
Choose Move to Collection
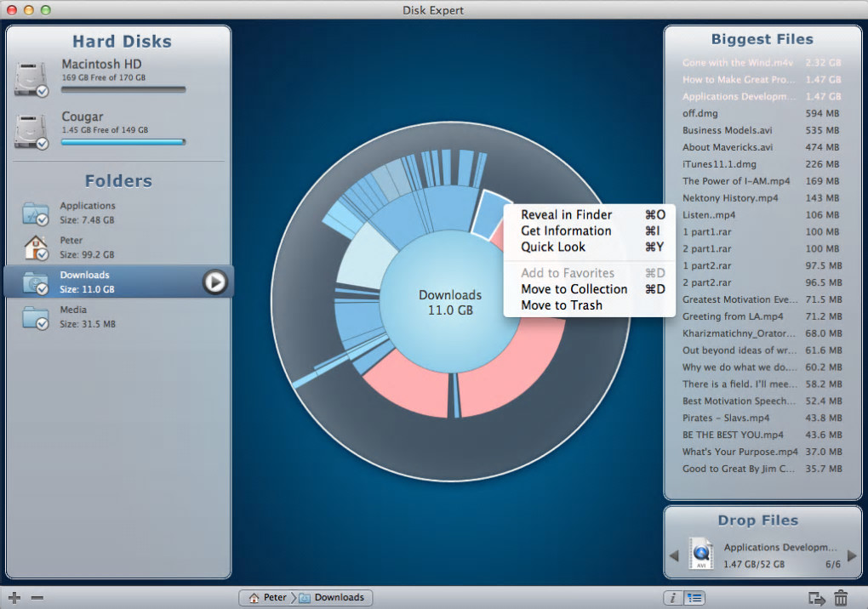point(589,288)
